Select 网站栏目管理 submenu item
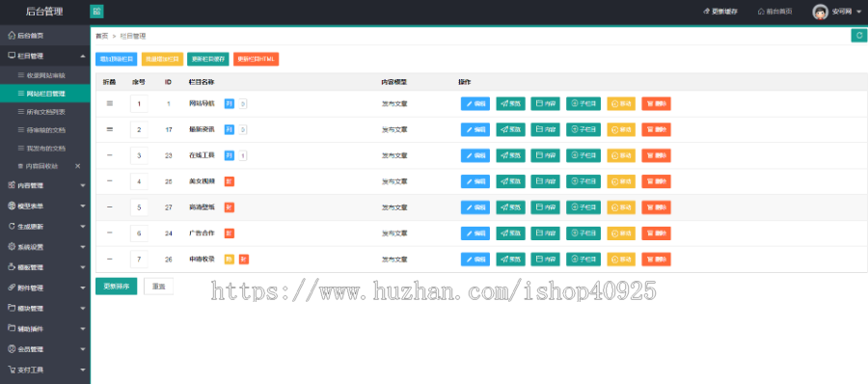The image size is (868, 384). click(44, 94)
